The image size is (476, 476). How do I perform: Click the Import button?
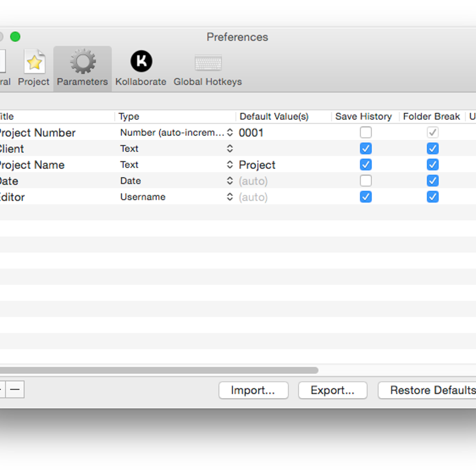(x=253, y=390)
